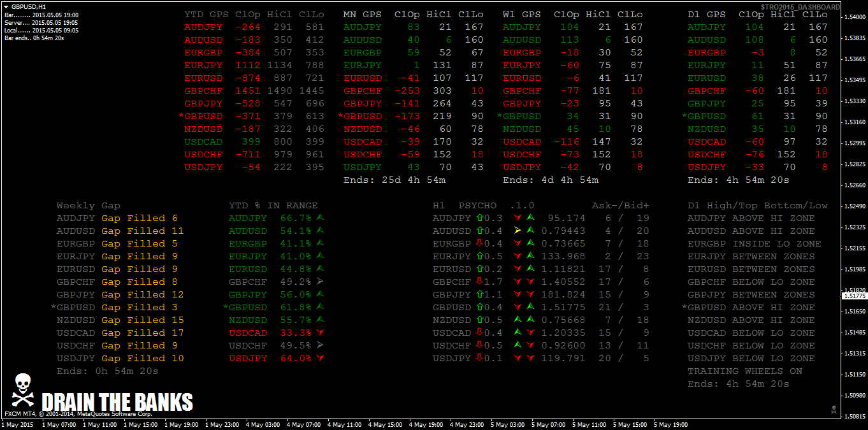Click the 'H1 PSYCHO .1.0' heading
Image resolution: width=868 pixels, height=430 pixels.
coord(484,205)
